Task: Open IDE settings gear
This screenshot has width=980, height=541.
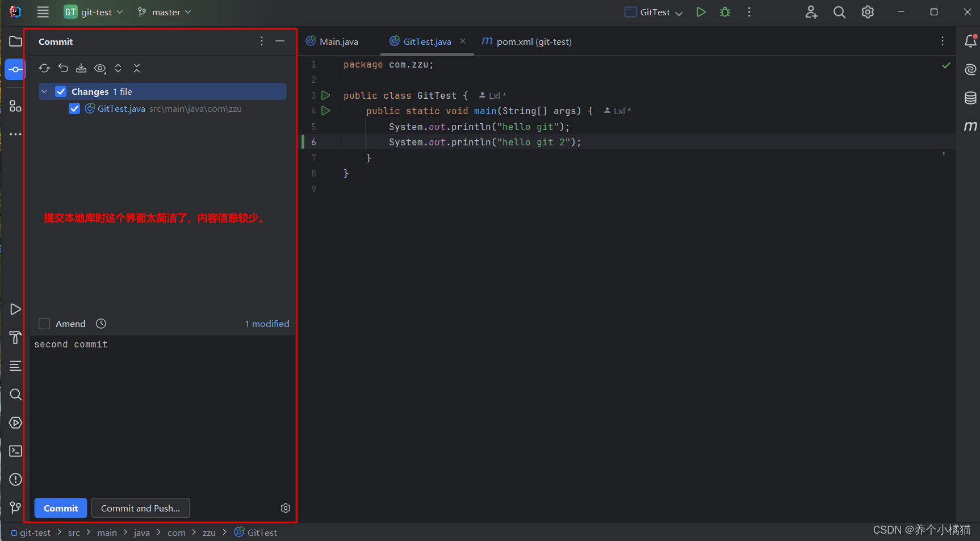Action: pyautogui.click(x=868, y=12)
